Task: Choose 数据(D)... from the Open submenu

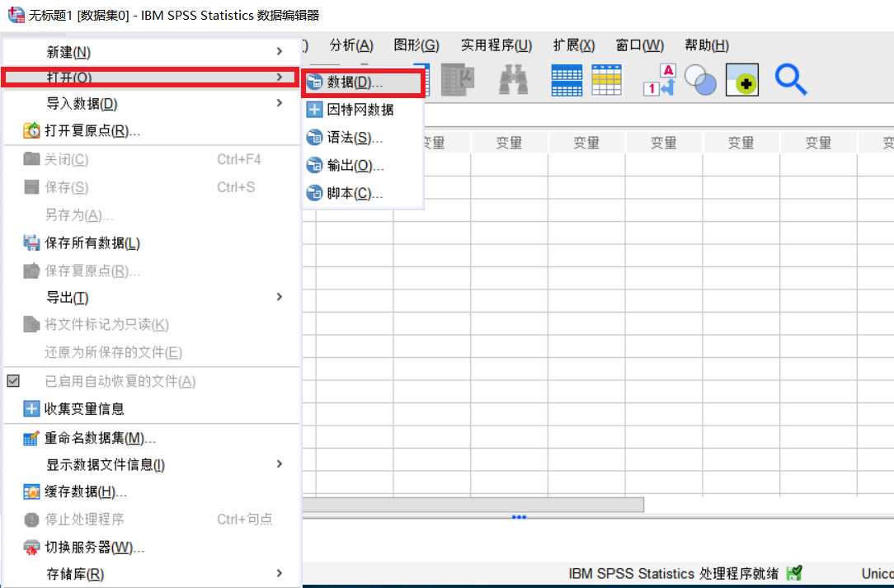Action: pyautogui.click(x=363, y=82)
